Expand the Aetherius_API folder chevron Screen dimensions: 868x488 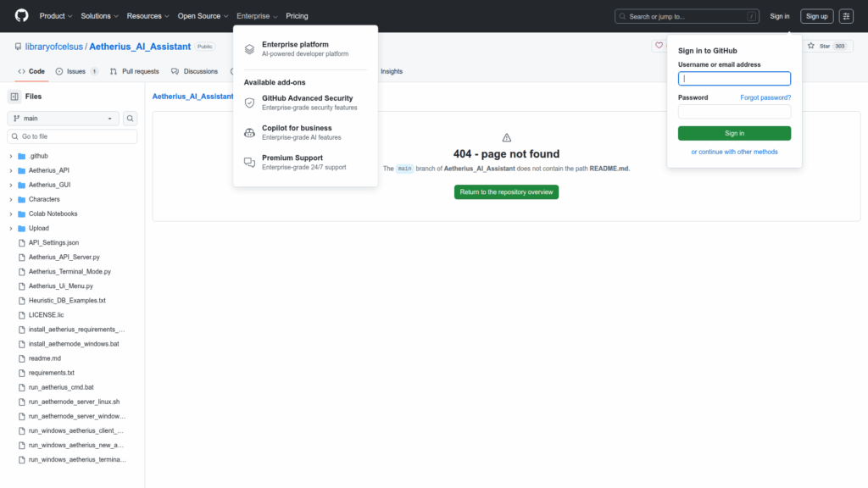(x=10, y=170)
